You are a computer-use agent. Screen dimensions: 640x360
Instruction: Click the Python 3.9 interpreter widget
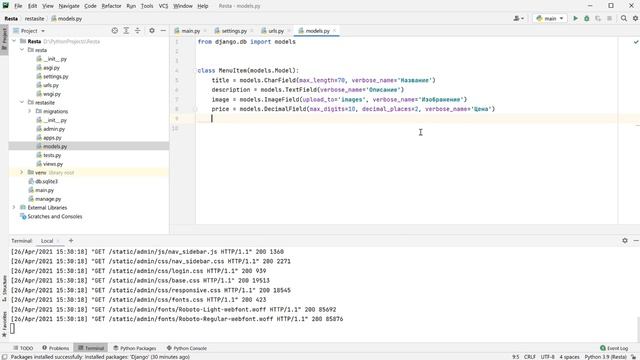click(x=605, y=357)
